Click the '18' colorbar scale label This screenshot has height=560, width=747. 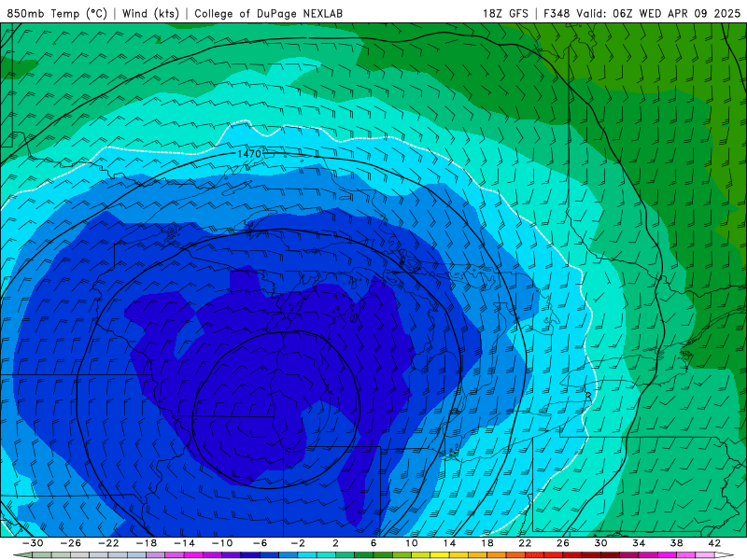tap(487, 543)
